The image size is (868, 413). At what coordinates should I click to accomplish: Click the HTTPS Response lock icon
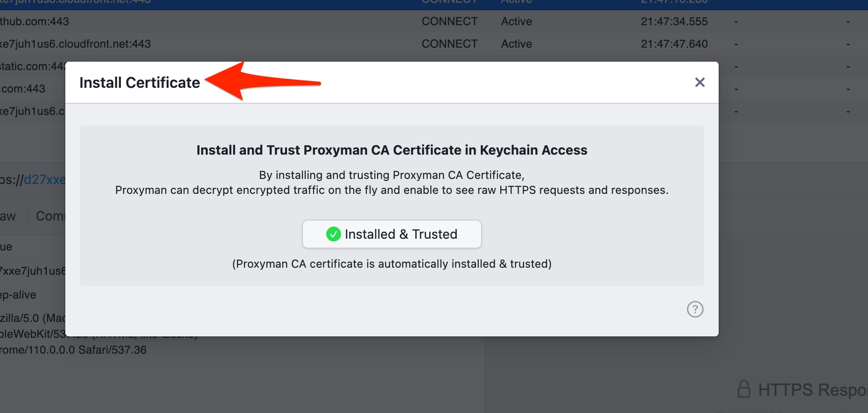745,389
